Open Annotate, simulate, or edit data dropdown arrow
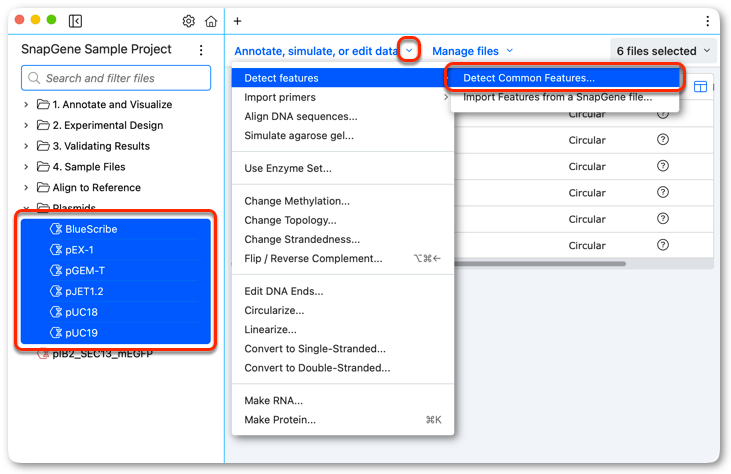The height and width of the screenshot is (474, 731). (x=409, y=50)
